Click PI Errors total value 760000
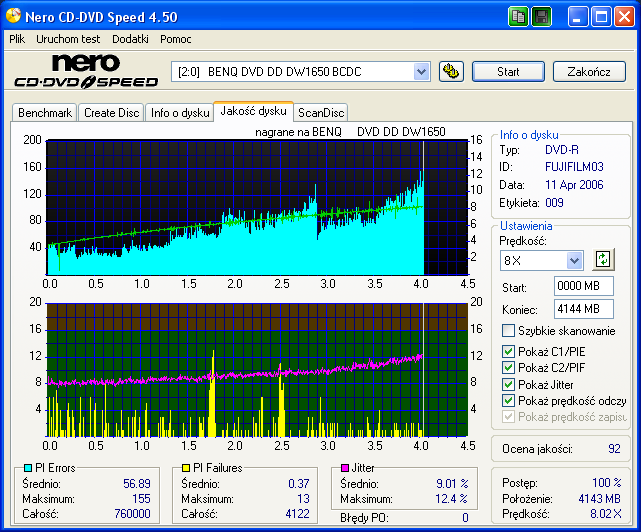 tap(132, 514)
